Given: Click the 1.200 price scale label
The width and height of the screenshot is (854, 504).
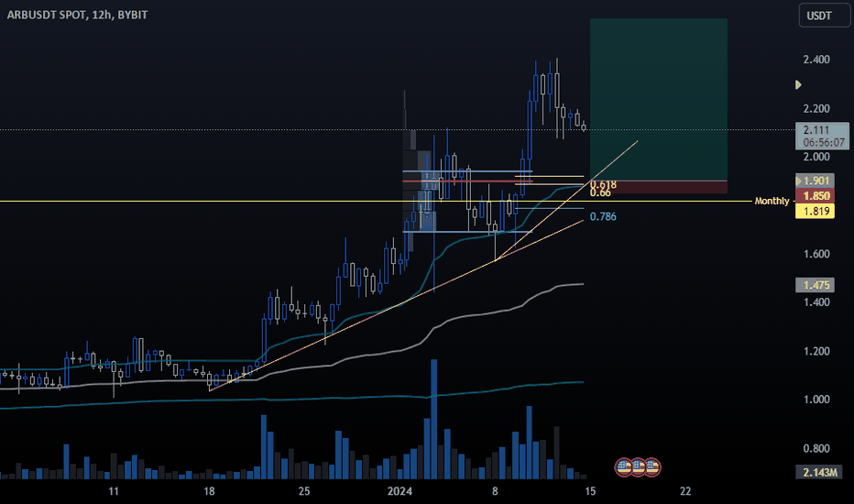Looking at the screenshot, I should (x=816, y=351).
